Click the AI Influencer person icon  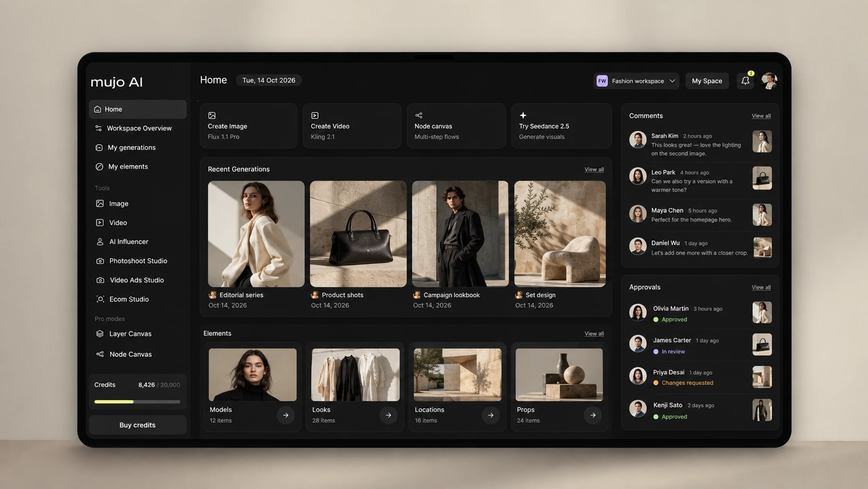click(x=100, y=241)
